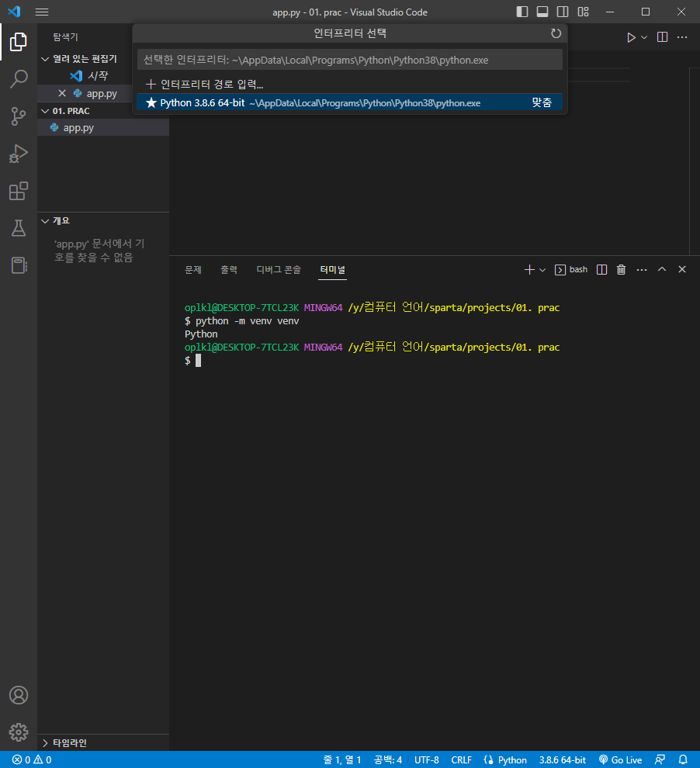Open the Manage gear settings icon
The width and height of the screenshot is (700, 768).
coord(19,732)
